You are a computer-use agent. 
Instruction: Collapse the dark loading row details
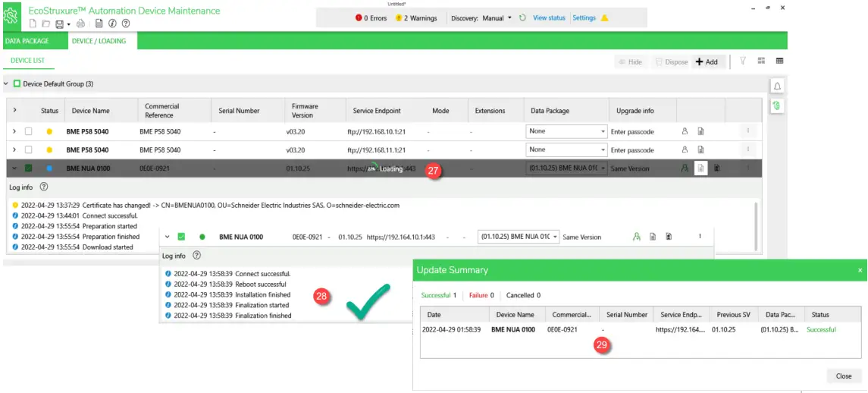click(x=14, y=168)
